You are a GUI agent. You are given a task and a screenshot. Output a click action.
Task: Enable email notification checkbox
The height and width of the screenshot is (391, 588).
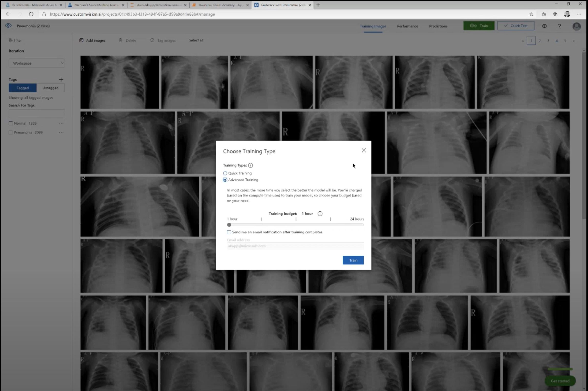(229, 232)
